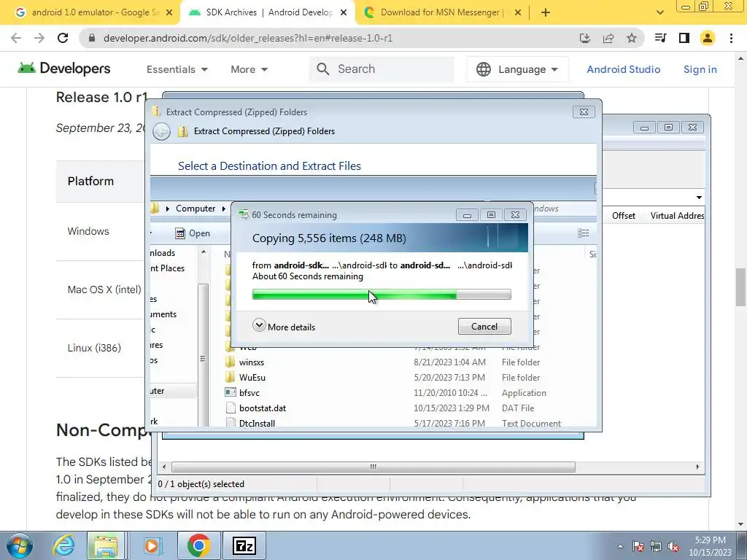Open 7-Zip from taskbar

tap(244, 545)
